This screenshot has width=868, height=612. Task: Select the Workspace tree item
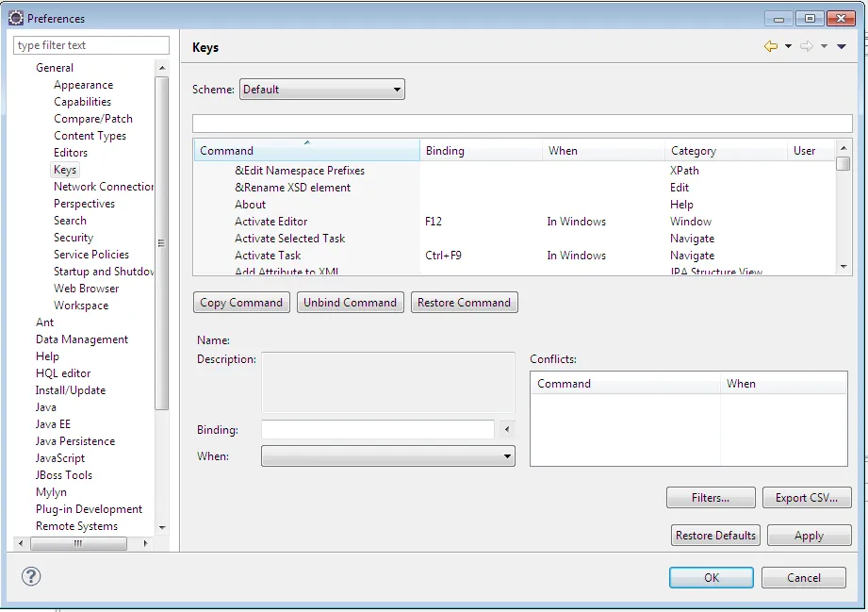pos(81,306)
